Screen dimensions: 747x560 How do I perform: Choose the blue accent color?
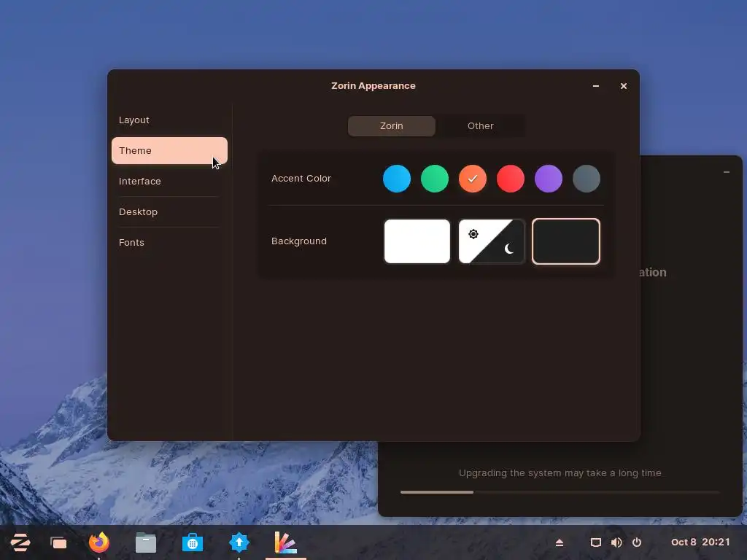click(397, 179)
